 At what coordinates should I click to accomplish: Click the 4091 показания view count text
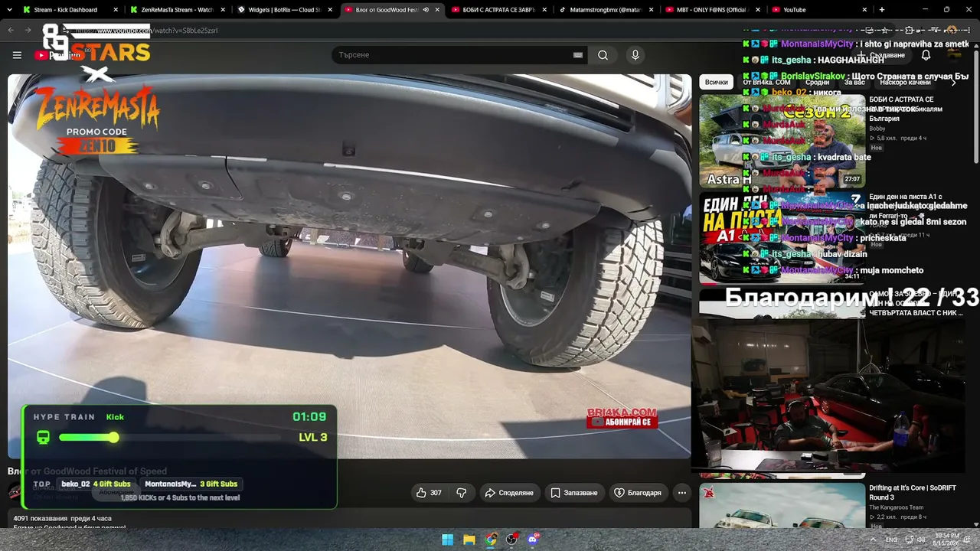click(41, 519)
